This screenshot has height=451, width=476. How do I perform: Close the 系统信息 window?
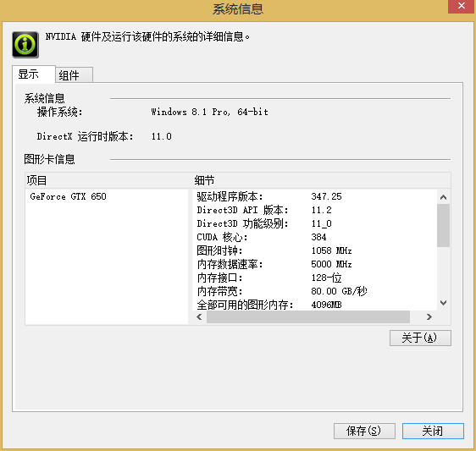tap(462, 6)
